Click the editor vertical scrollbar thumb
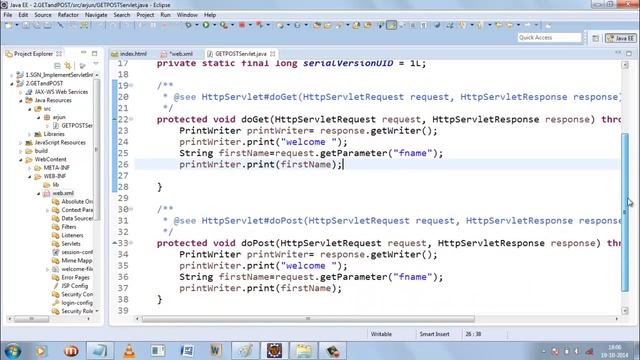Viewport: 640px width, 360px height. 625,212
